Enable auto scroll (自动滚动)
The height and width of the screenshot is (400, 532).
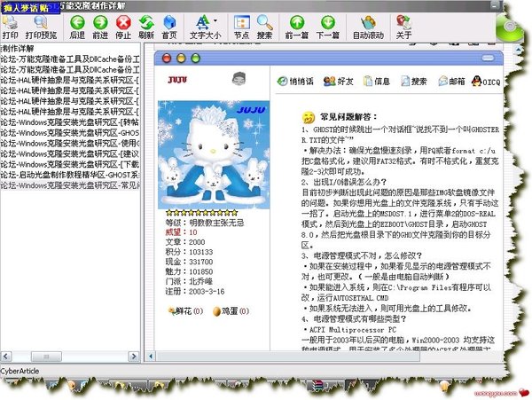coord(368,27)
